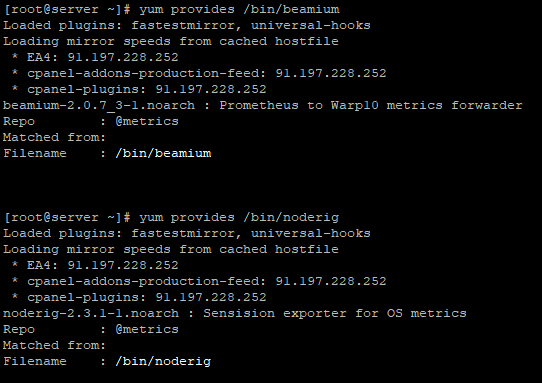The height and width of the screenshot is (383, 542).
Task: Click first 'Loading mirror speeds from cached hostfile'
Action: pyautogui.click(x=171, y=41)
